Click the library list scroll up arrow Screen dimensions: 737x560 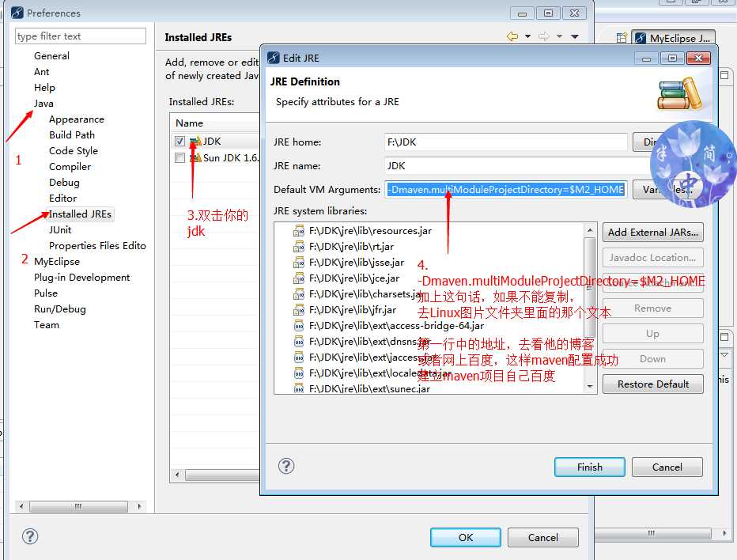(589, 230)
